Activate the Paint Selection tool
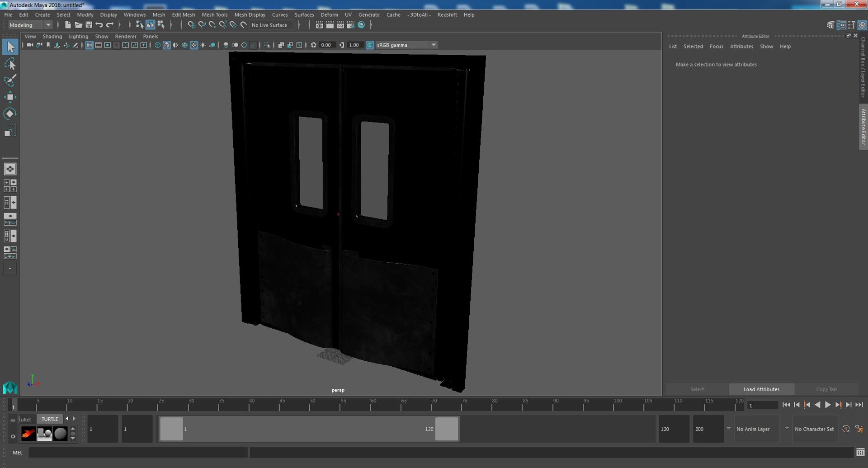Viewport: 868px width, 468px height. coord(10,80)
